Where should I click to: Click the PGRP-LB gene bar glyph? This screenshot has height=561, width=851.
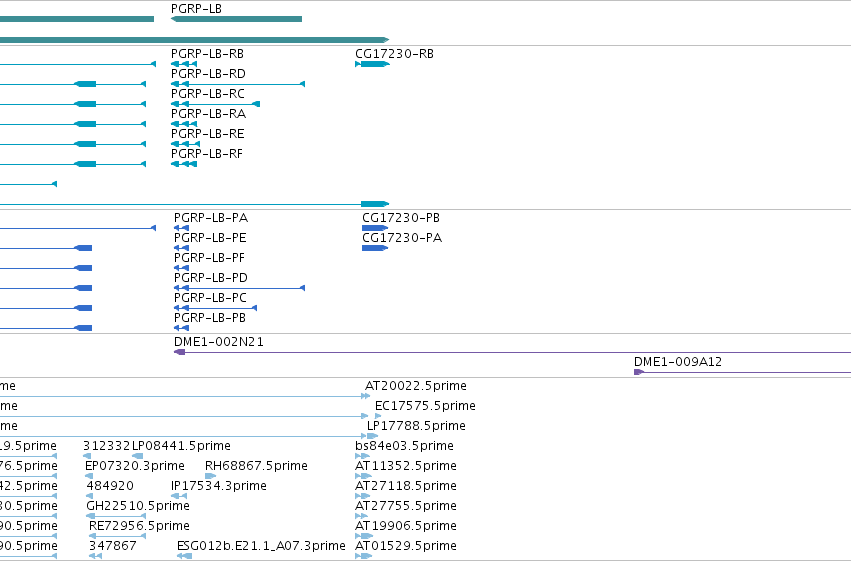(236, 19)
